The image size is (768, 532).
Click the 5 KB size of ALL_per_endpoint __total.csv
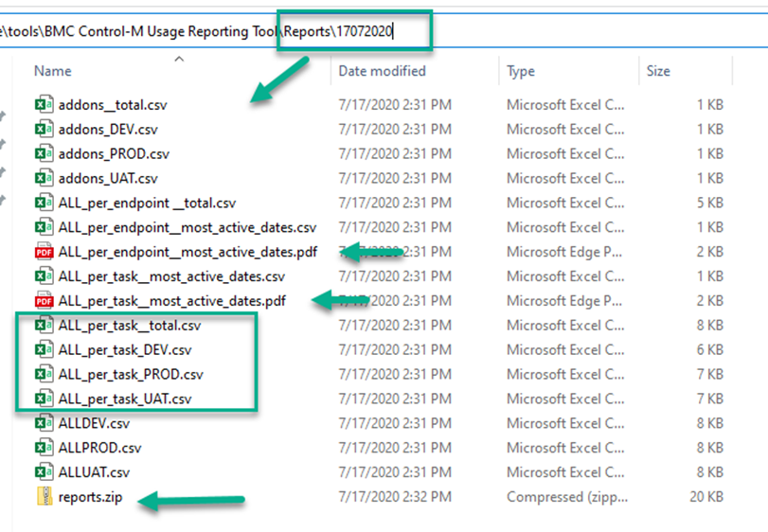point(710,203)
